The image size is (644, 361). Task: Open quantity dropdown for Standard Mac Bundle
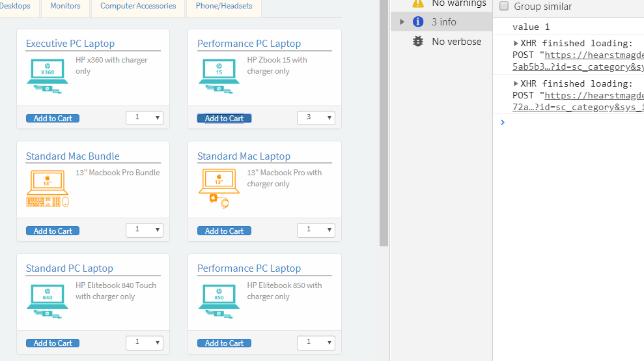pos(145,230)
